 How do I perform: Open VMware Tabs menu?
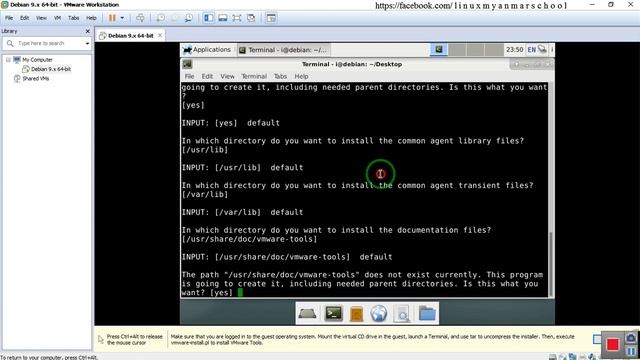tap(73, 18)
